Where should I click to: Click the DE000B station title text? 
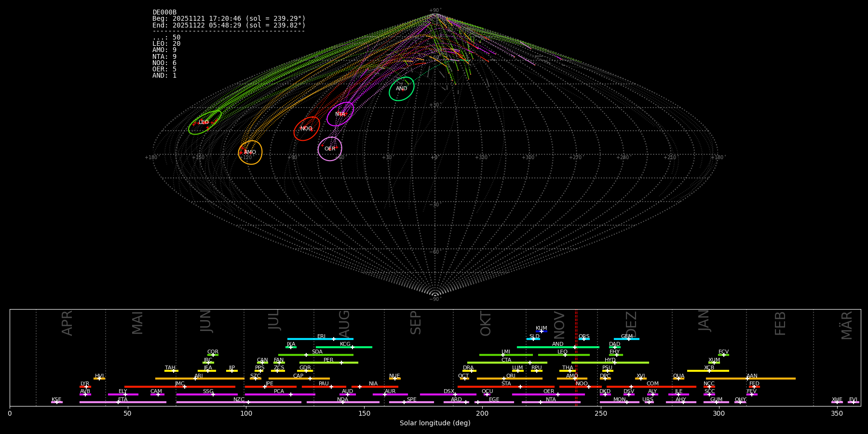click(164, 13)
